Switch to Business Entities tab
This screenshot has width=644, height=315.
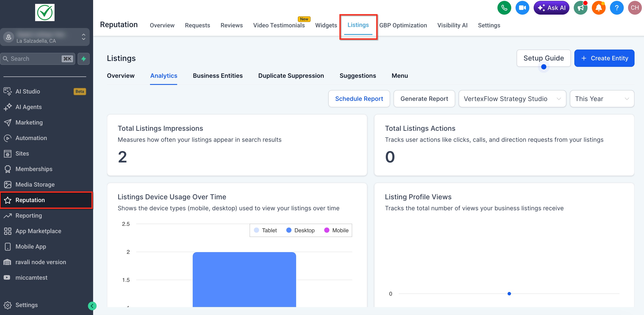217,76
